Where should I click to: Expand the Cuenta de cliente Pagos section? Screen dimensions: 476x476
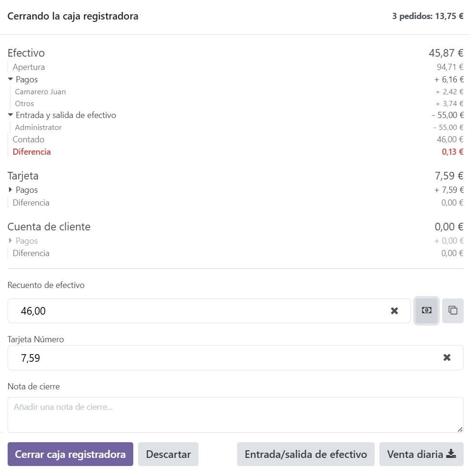click(11, 241)
